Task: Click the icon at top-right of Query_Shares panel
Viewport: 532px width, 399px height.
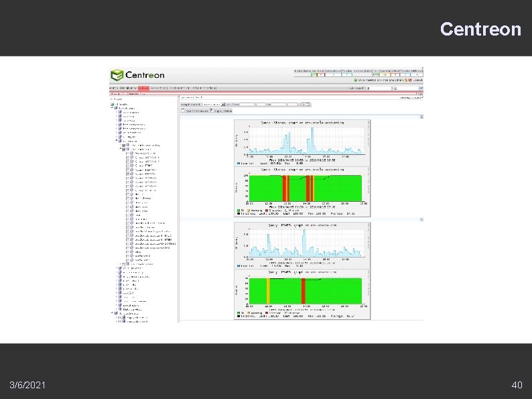Action: (x=421, y=117)
